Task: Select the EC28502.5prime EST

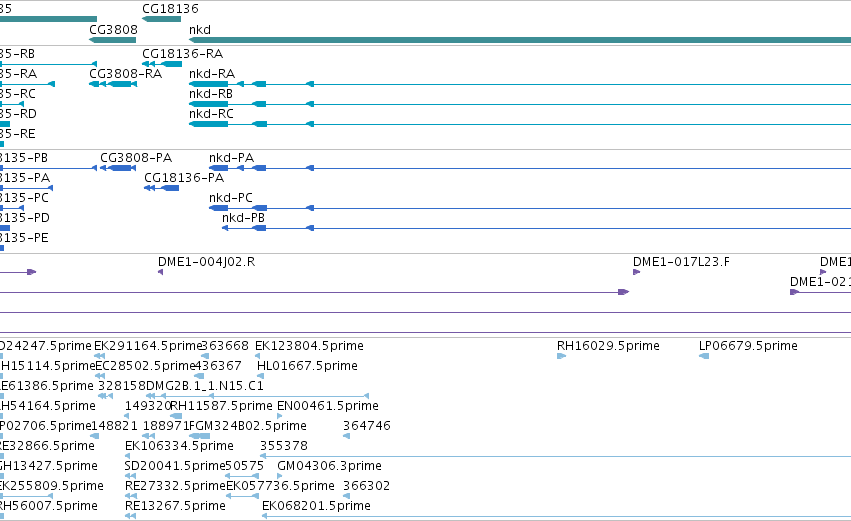Action: pos(145,366)
